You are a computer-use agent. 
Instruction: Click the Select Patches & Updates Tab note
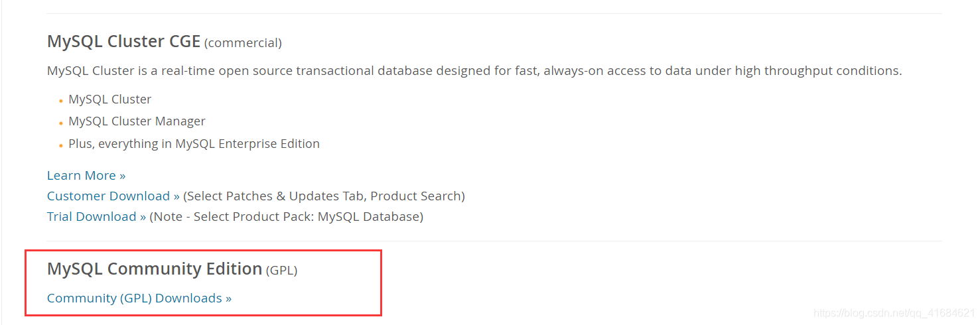pos(324,196)
